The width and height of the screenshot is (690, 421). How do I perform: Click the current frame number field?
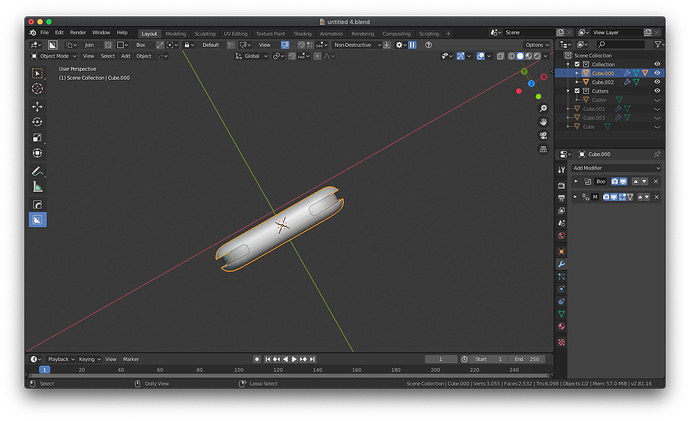point(441,359)
